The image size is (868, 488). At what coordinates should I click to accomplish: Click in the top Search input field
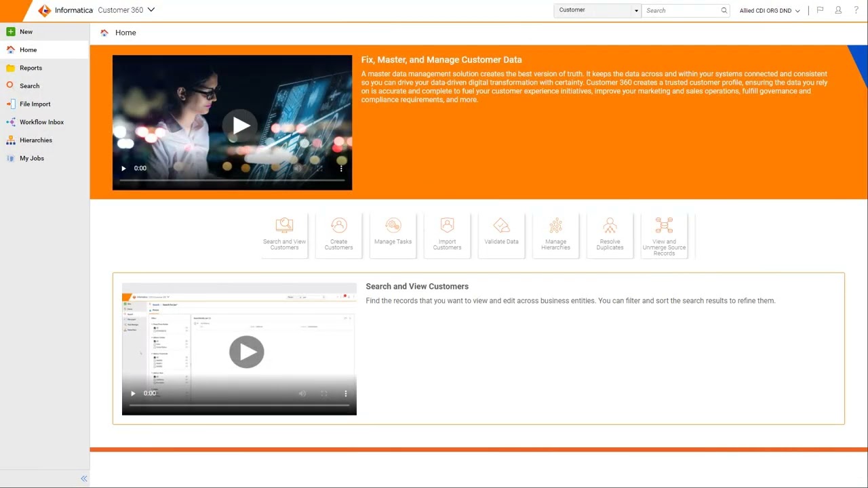pos(681,10)
